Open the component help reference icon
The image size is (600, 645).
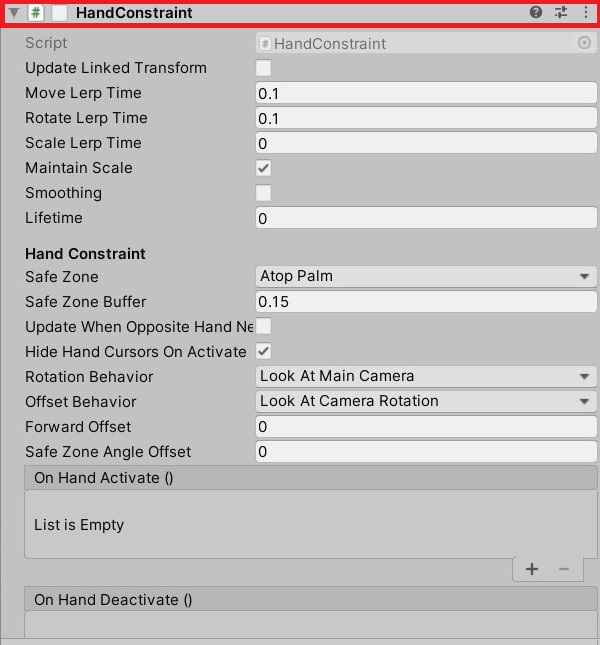pos(535,12)
